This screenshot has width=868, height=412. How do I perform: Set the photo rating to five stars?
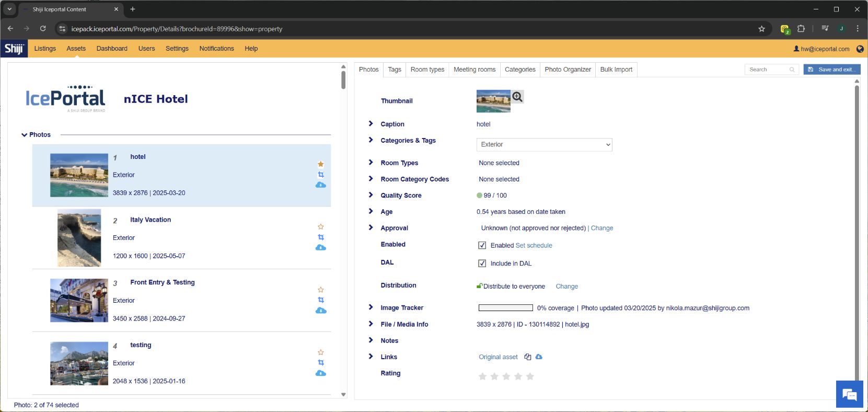pos(530,376)
